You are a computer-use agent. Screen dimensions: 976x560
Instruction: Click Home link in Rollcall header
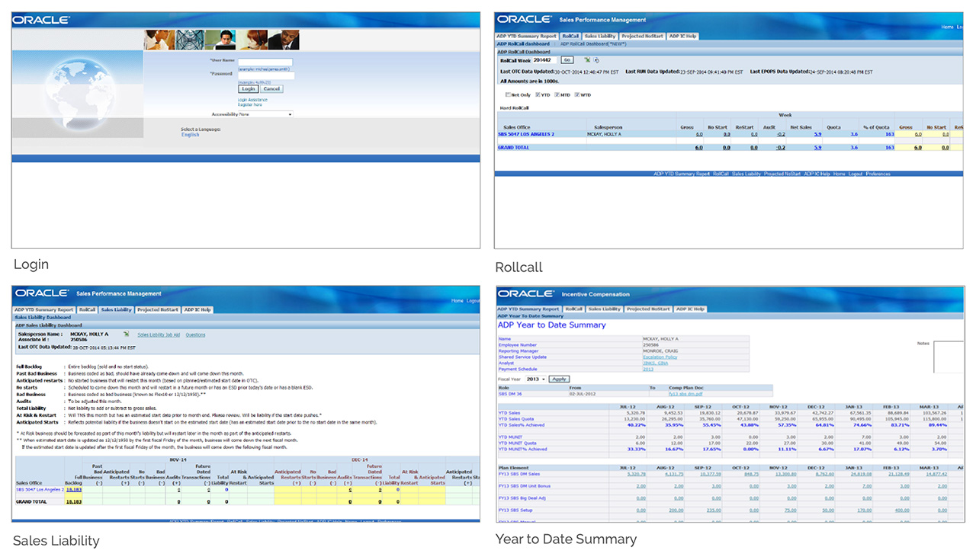coord(947,27)
